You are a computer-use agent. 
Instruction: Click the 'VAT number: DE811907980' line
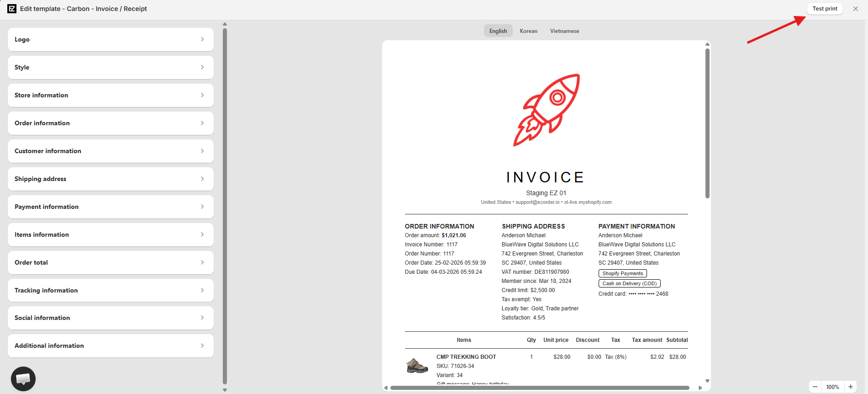click(535, 272)
